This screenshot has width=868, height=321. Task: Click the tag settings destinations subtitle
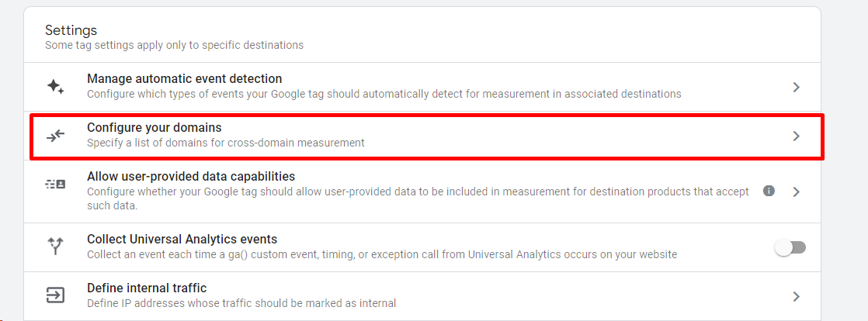click(175, 45)
